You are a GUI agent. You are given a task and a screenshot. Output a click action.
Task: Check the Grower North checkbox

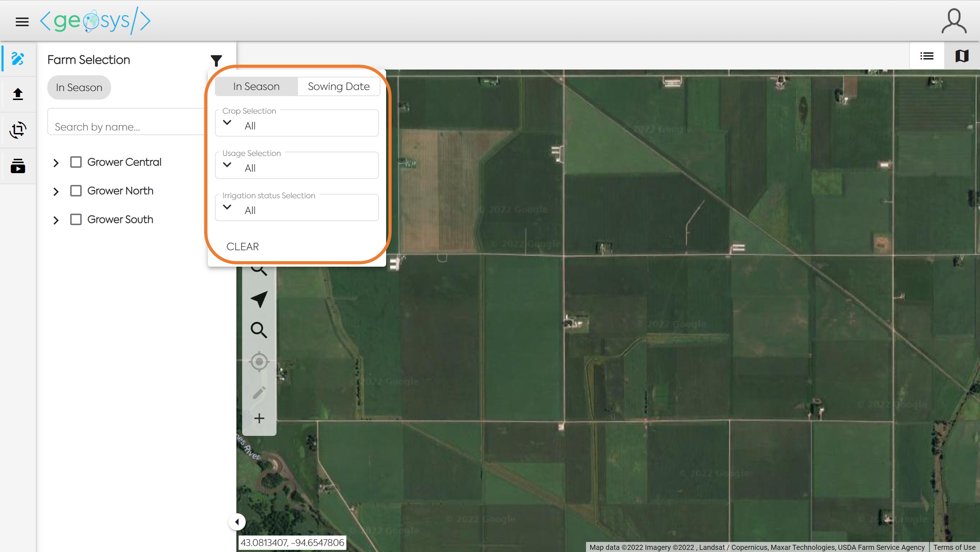tap(76, 191)
